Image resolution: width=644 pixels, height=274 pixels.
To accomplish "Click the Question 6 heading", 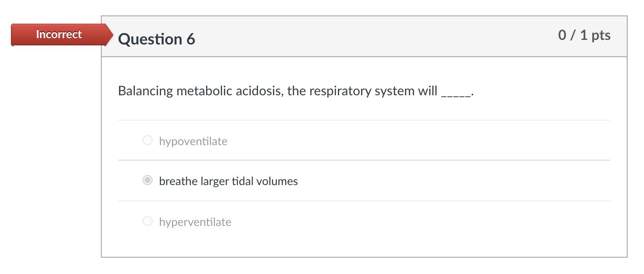I will click(x=156, y=39).
